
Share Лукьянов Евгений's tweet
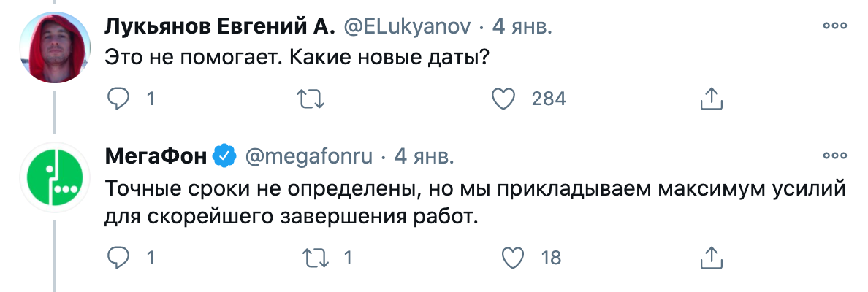click(x=711, y=99)
